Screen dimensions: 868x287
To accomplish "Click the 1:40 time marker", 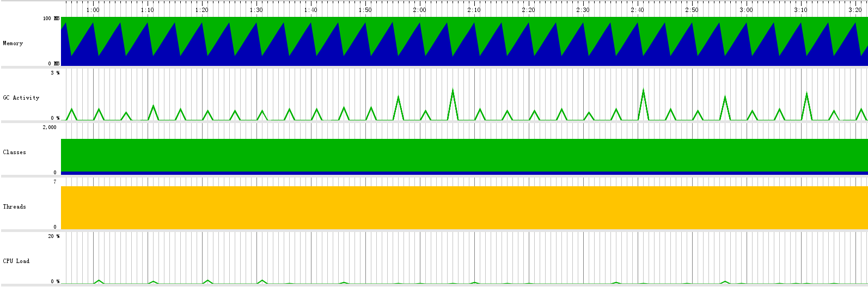I will click(x=311, y=10).
